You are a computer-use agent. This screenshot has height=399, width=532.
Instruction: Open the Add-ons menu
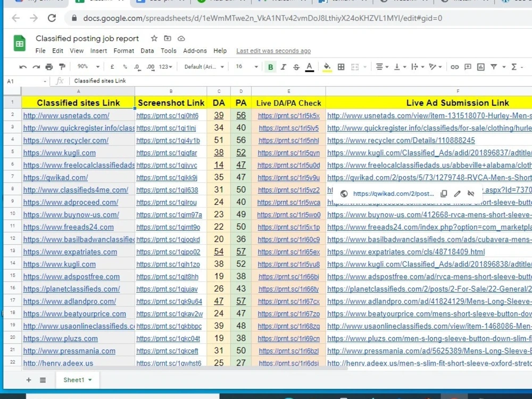point(195,51)
